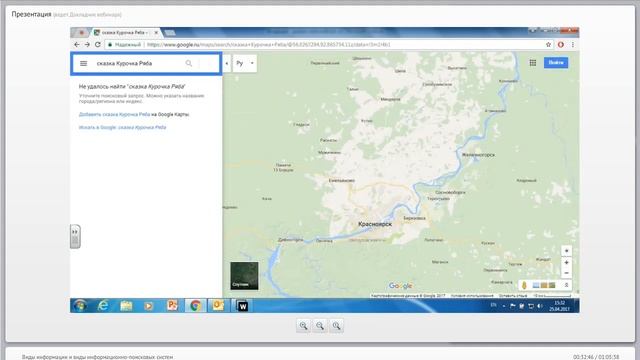The height and width of the screenshot is (360, 640).
Task: Click the search magnifier in Maps box
Action: (x=189, y=63)
